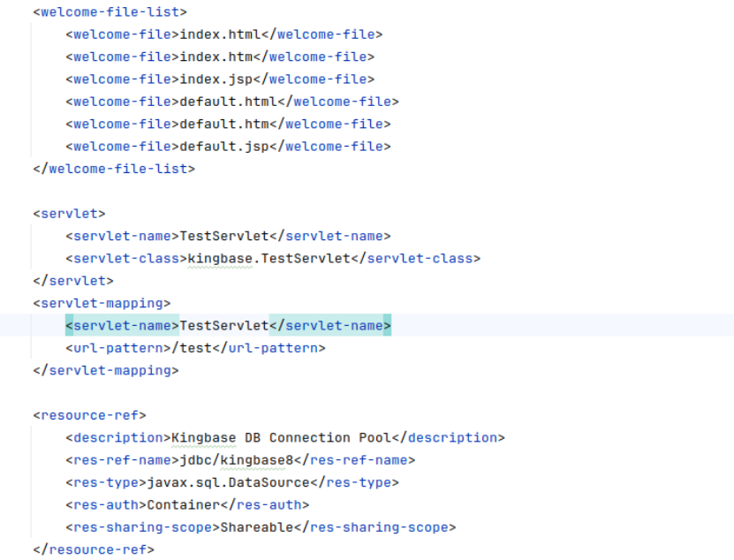Click the Kingbase DB Connection Pool description
The image size is (734, 560).
(x=281, y=438)
